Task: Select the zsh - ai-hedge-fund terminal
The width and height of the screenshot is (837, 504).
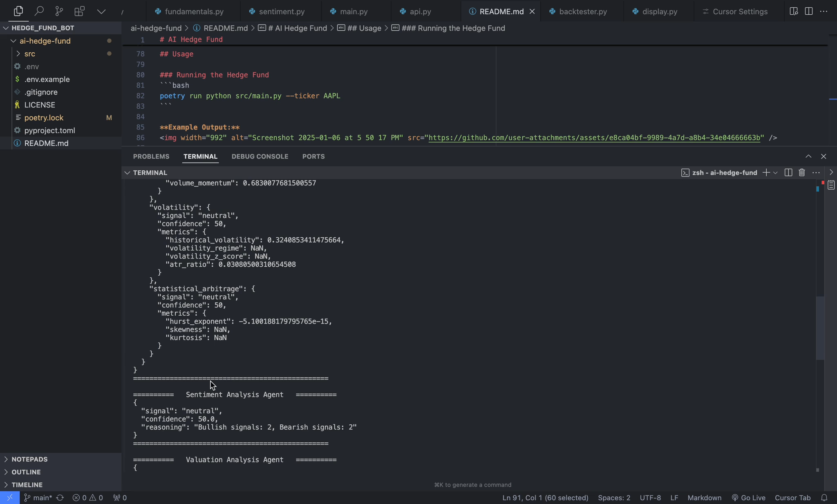Action: coord(719,173)
